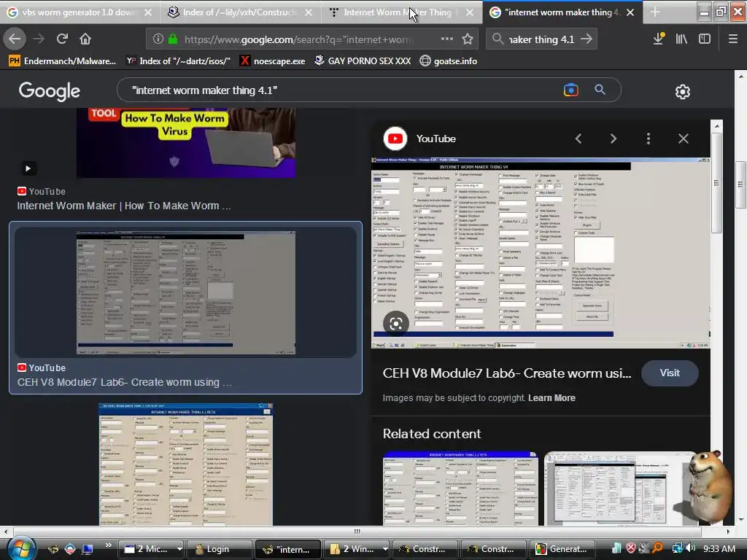The height and width of the screenshot is (560, 747).
Task: Open the page actions three-dot menu in address bar
Action: pyautogui.click(x=447, y=39)
